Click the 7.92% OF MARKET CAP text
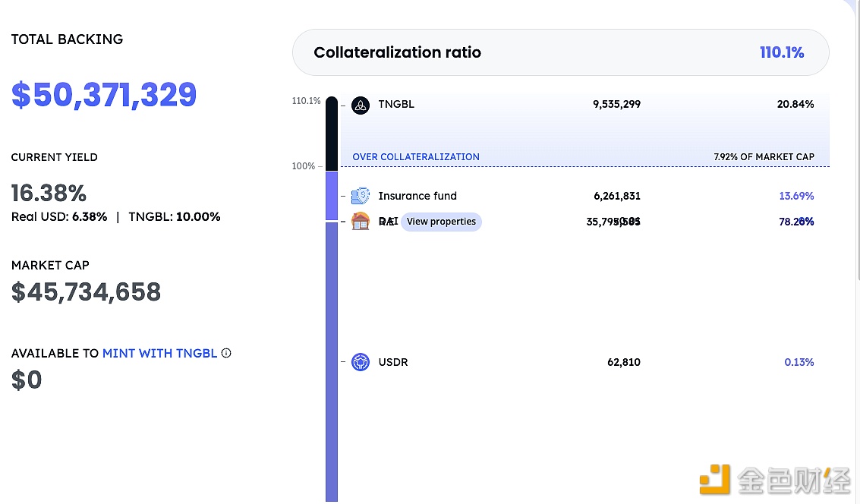Image resolution: width=860 pixels, height=504 pixels. (764, 157)
